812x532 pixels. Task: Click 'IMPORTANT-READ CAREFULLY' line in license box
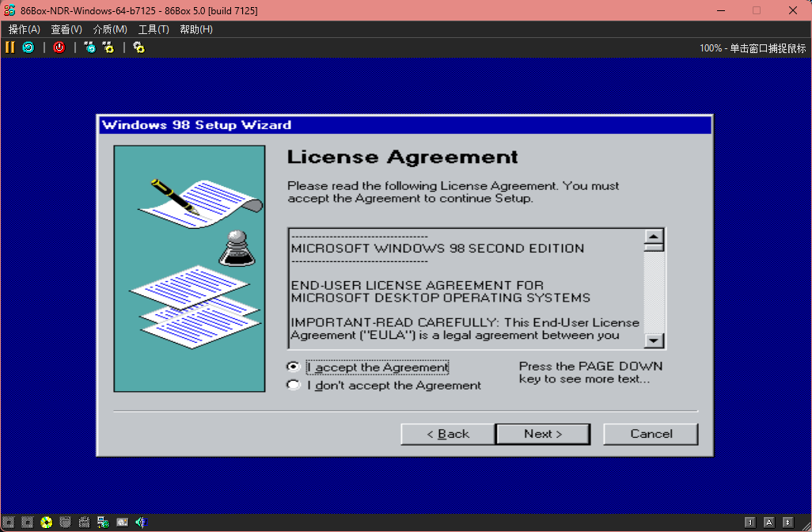point(465,323)
